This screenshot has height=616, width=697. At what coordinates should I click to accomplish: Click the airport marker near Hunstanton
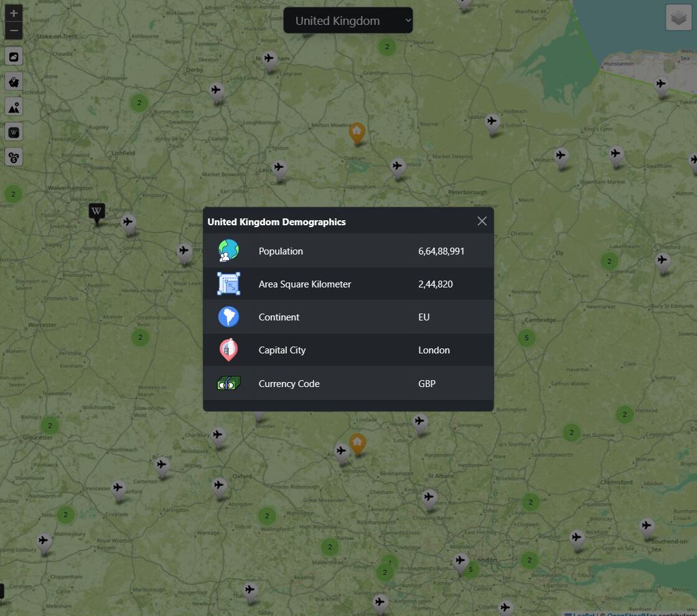point(661,85)
